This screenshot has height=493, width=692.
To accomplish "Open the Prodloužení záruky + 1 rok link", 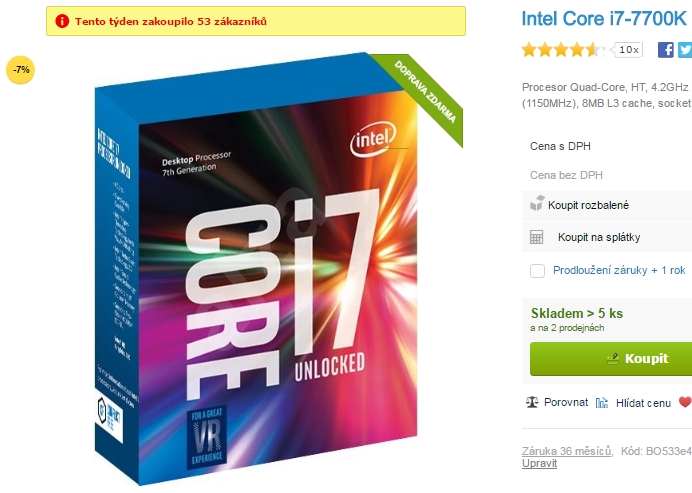I will tap(619, 270).
